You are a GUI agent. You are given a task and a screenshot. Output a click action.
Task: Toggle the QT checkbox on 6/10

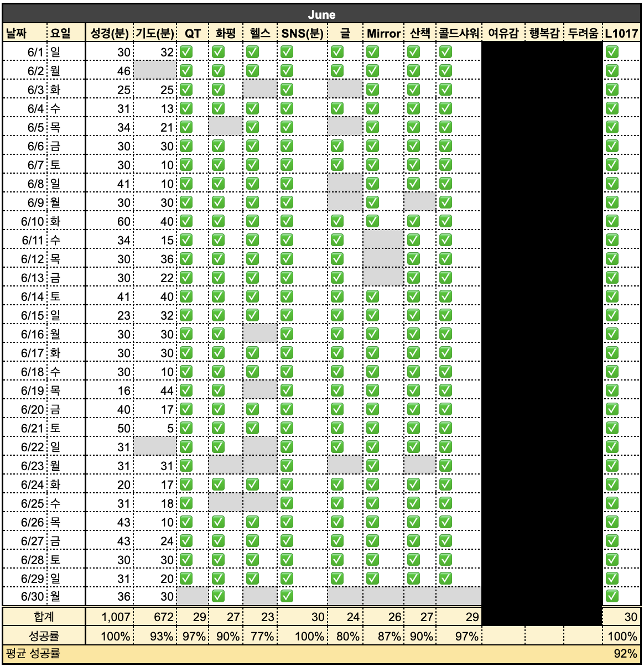tap(186, 221)
